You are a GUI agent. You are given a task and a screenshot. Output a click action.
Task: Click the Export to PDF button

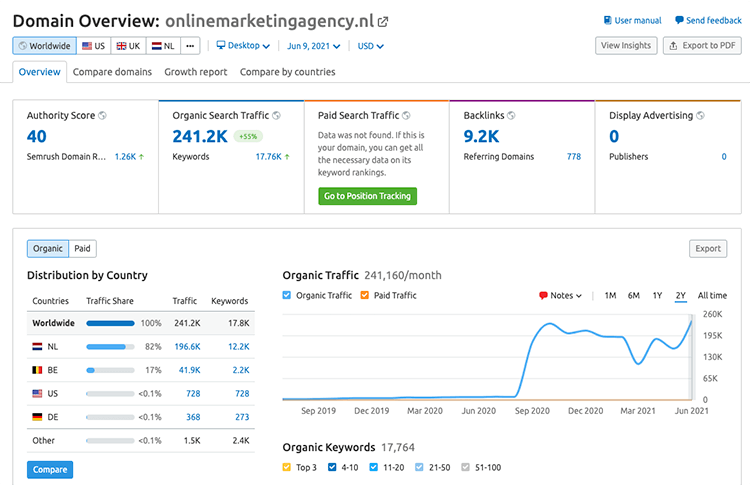pyautogui.click(x=702, y=45)
